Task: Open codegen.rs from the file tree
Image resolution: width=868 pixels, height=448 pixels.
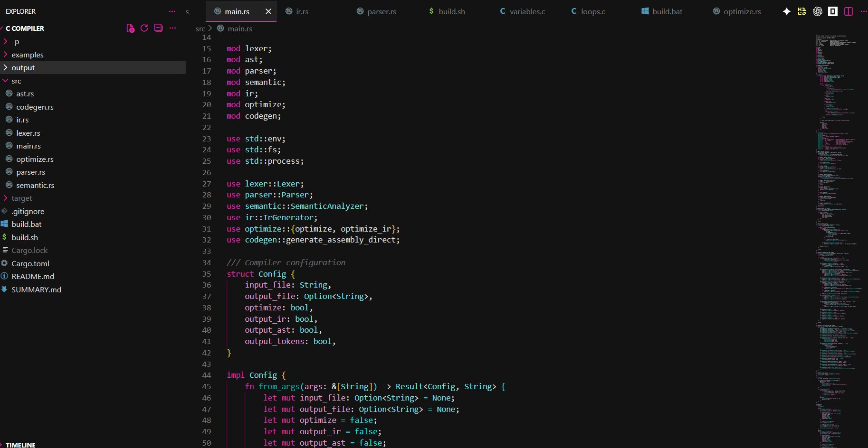Action: tap(35, 107)
